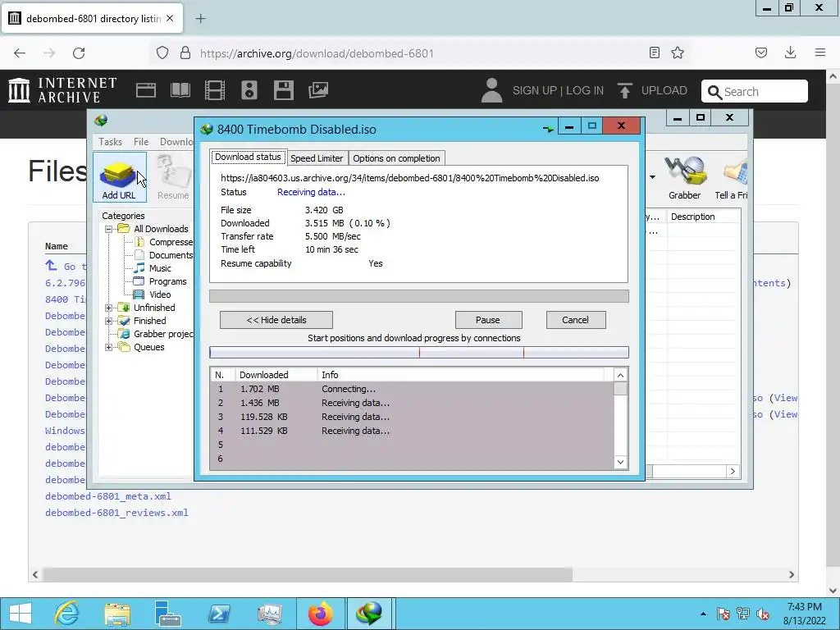Viewport: 840px width, 630px height.
Task: Toggle Firefox reader view icon
Action: tap(654, 52)
